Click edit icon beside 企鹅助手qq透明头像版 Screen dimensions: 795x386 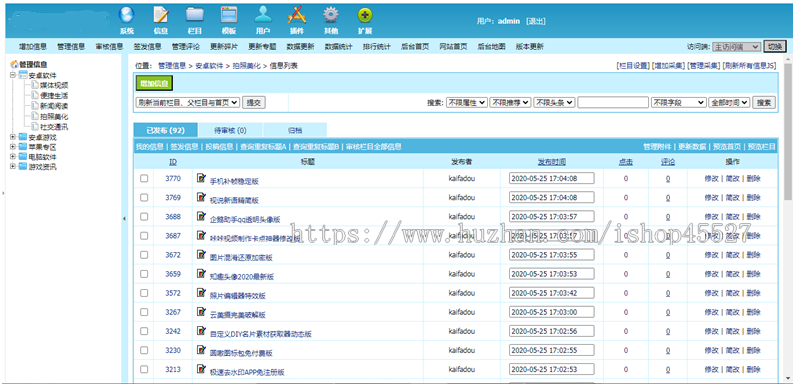tap(201, 216)
